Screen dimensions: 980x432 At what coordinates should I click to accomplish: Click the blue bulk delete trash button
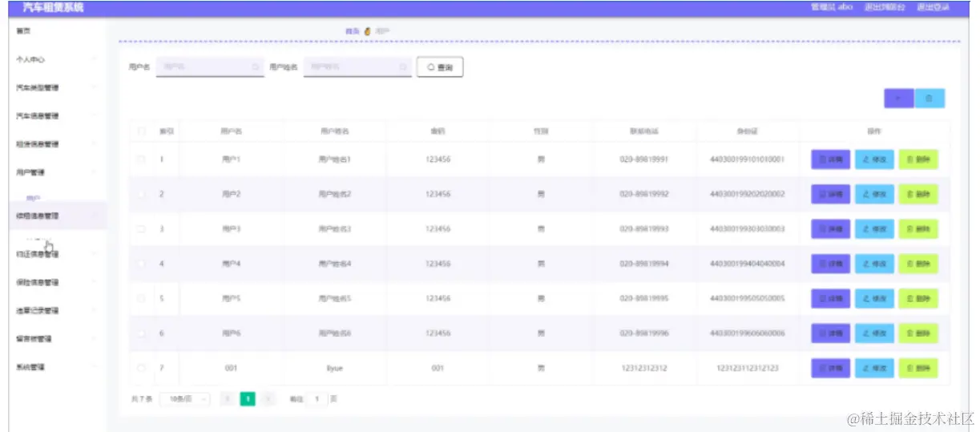930,98
